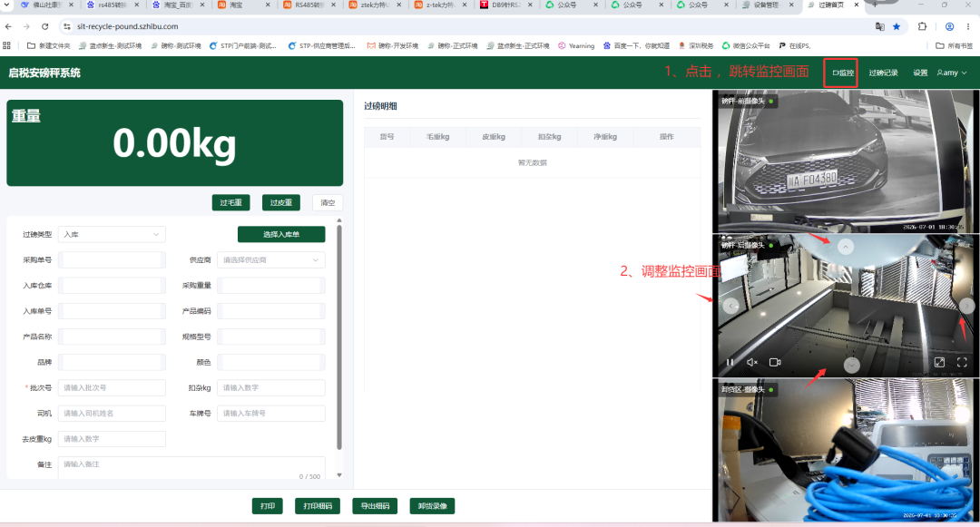
Task: Click the 过毛重 gross weight button
Action: (230, 202)
